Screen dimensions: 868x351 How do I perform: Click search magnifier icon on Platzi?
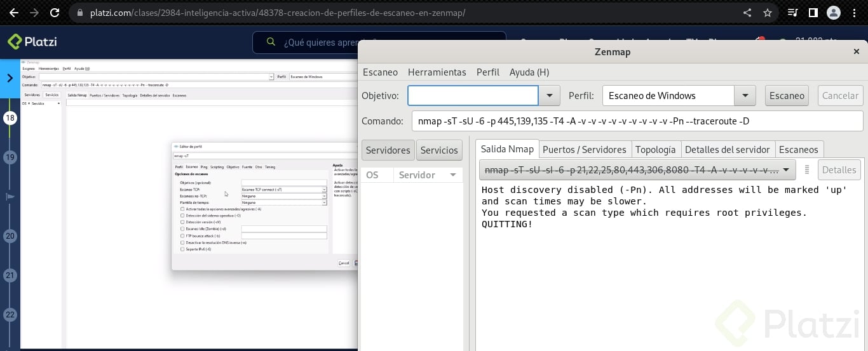click(271, 42)
